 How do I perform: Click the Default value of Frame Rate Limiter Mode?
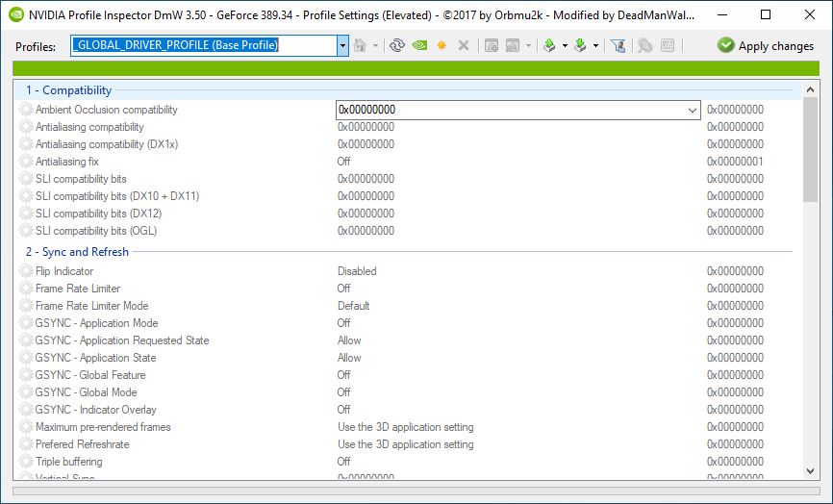tap(353, 306)
